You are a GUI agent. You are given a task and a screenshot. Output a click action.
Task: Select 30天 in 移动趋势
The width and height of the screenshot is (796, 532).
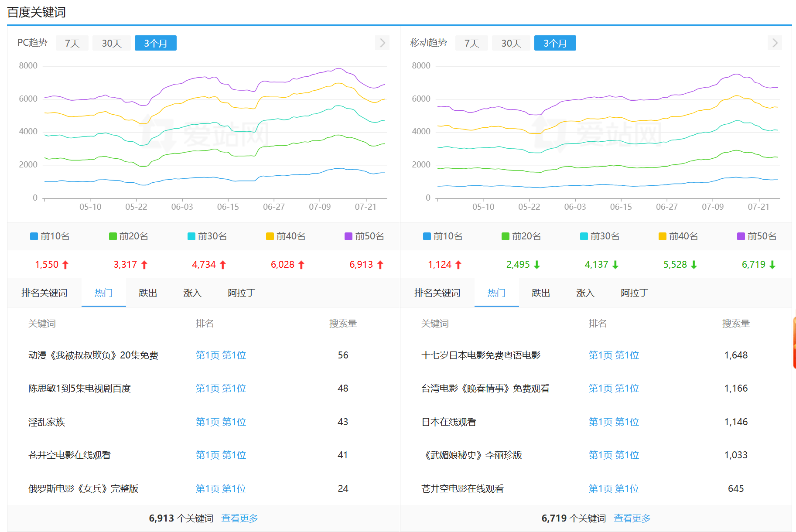pos(511,43)
